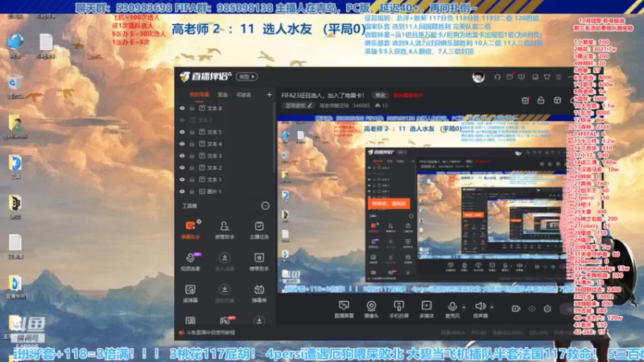The width and height of the screenshot is (644, 362).
Task: Open the skin shirt icon in title bar
Action: click(x=547, y=76)
